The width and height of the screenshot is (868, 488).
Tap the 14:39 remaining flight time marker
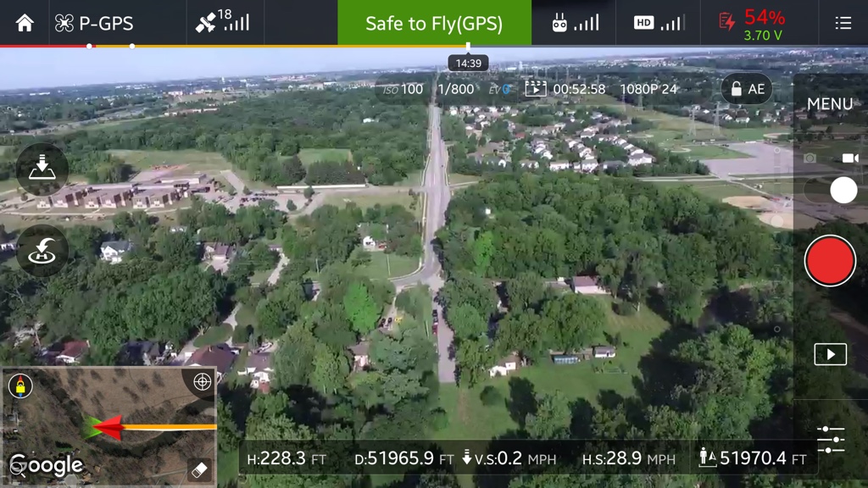click(468, 63)
